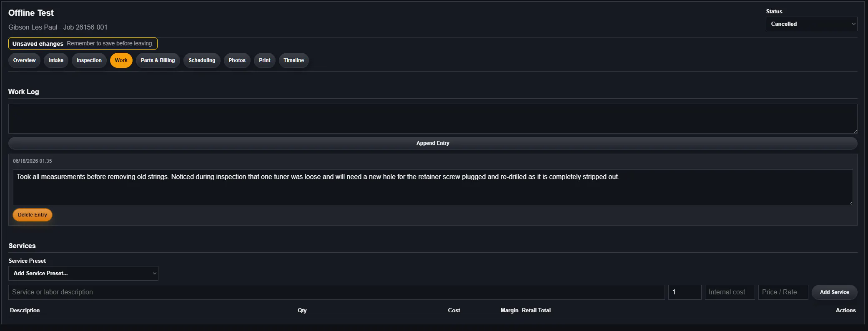The image size is (868, 331).
Task: Switch to the Intake tab
Action: [56, 60]
